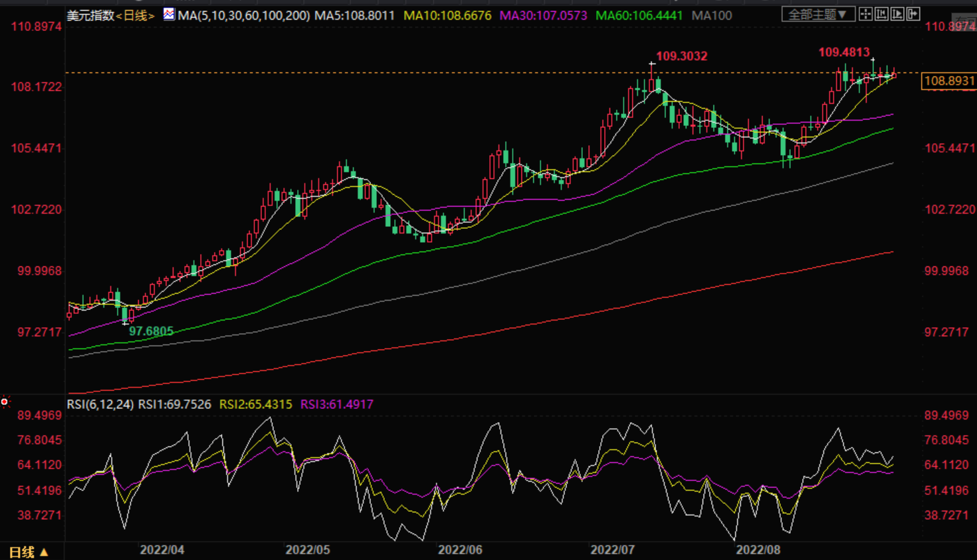Viewport: 977px width, 560px height.
Task: Click the rightmost export arrow icon
Action: [x=914, y=14]
